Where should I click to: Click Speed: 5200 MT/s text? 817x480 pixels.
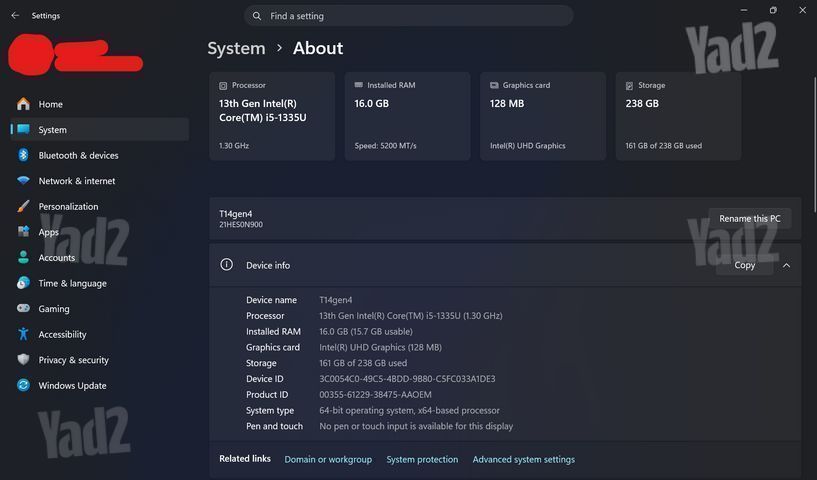(386, 146)
